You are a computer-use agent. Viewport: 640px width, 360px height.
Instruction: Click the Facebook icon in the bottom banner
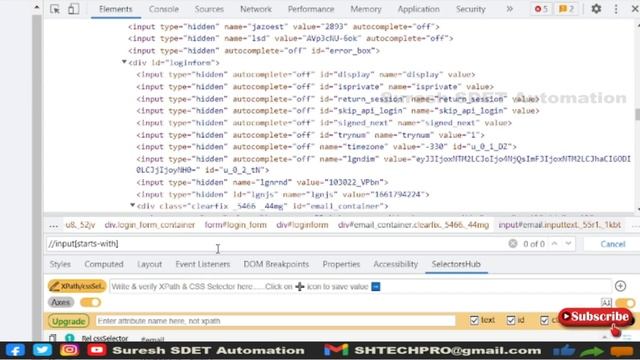click(15, 350)
